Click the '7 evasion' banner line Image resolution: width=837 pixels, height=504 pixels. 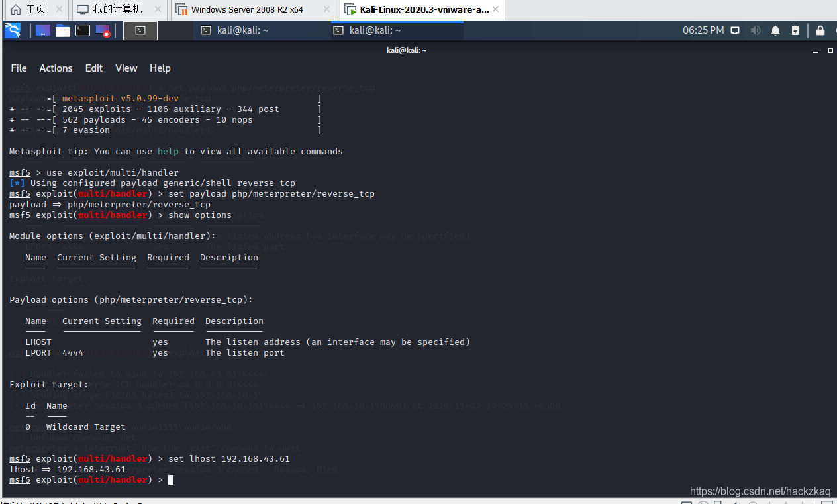[86, 130]
